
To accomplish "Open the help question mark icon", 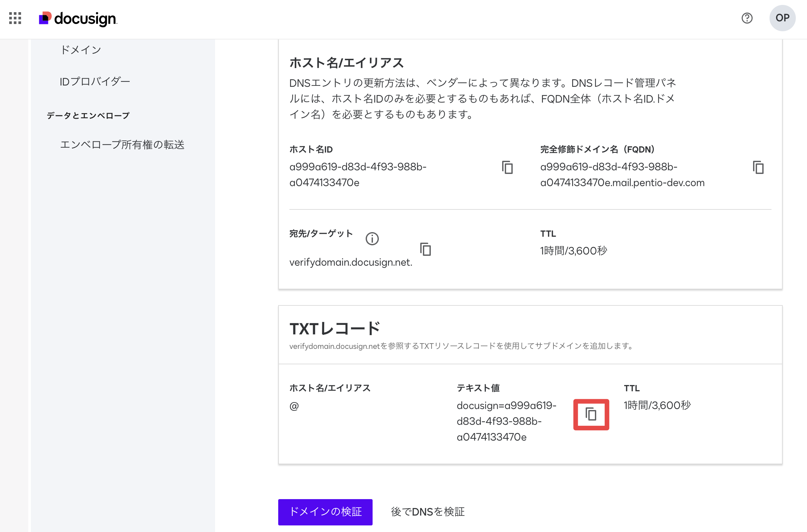I will click(x=747, y=18).
